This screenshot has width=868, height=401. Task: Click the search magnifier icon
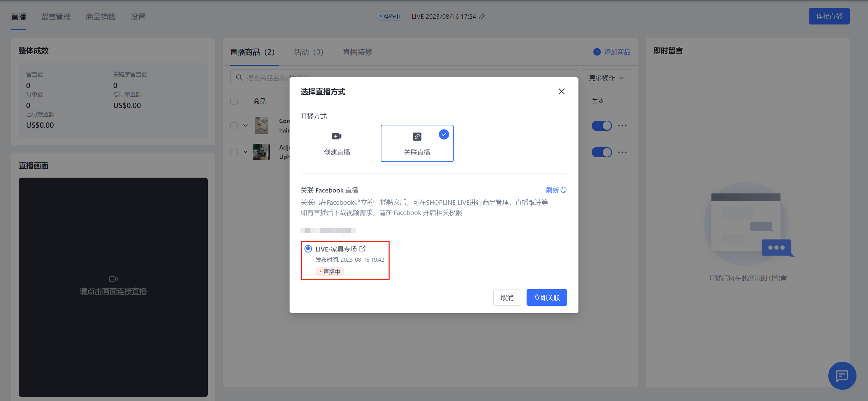[x=239, y=78]
